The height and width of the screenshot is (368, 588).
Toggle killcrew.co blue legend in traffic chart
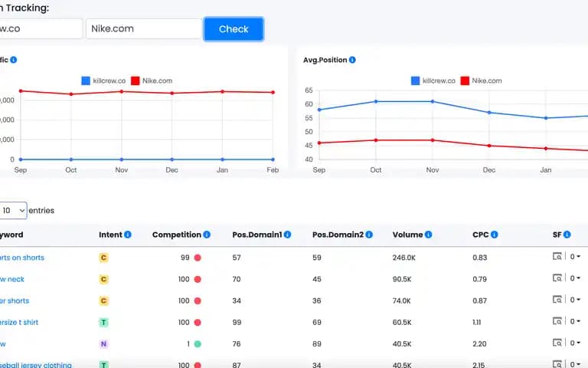point(103,80)
